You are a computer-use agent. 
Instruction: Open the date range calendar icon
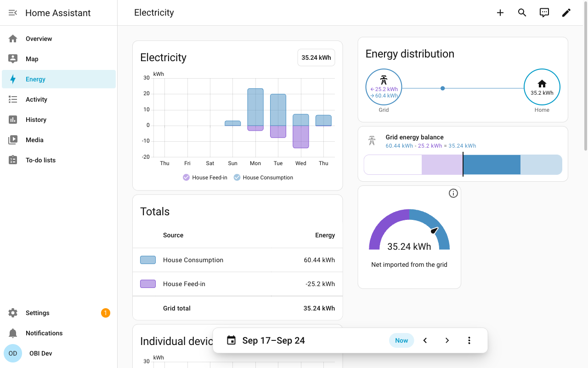pos(232,340)
